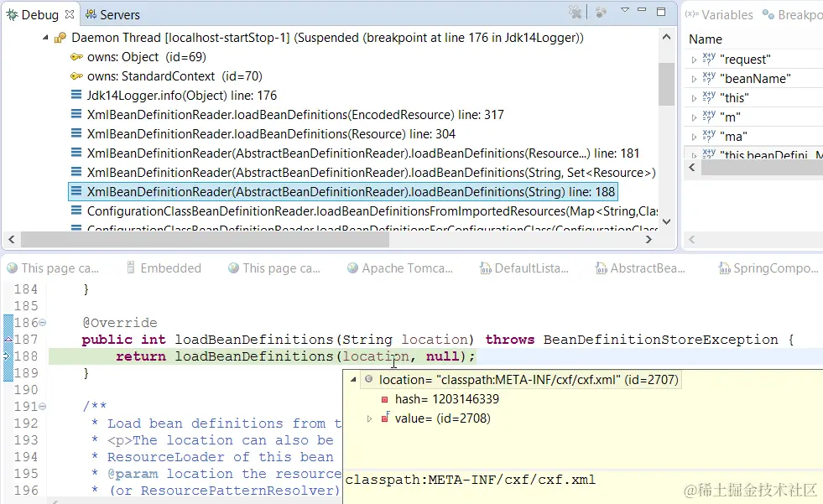Viewport: 823px width, 504px height.
Task: Click the Expressions panel scroll-left arrow
Action: pos(692,167)
